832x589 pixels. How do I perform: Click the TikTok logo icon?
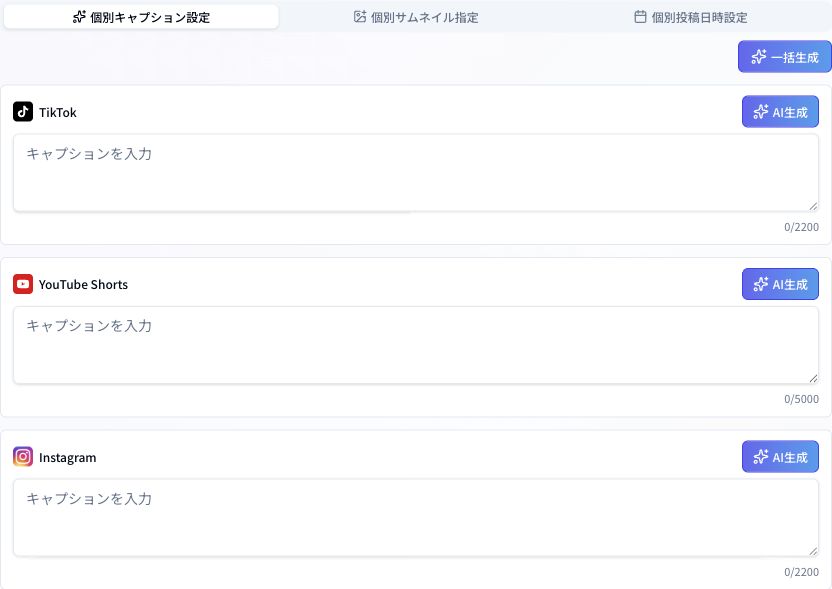pyautogui.click(x=23, y=111)
